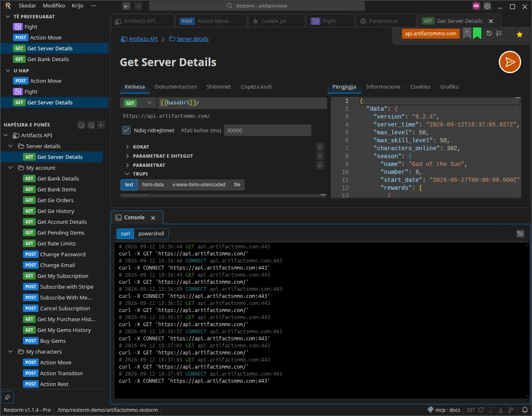Screen dimensions: 532x416
Task: Add a new item to the workspace
Action: (101, 125)
